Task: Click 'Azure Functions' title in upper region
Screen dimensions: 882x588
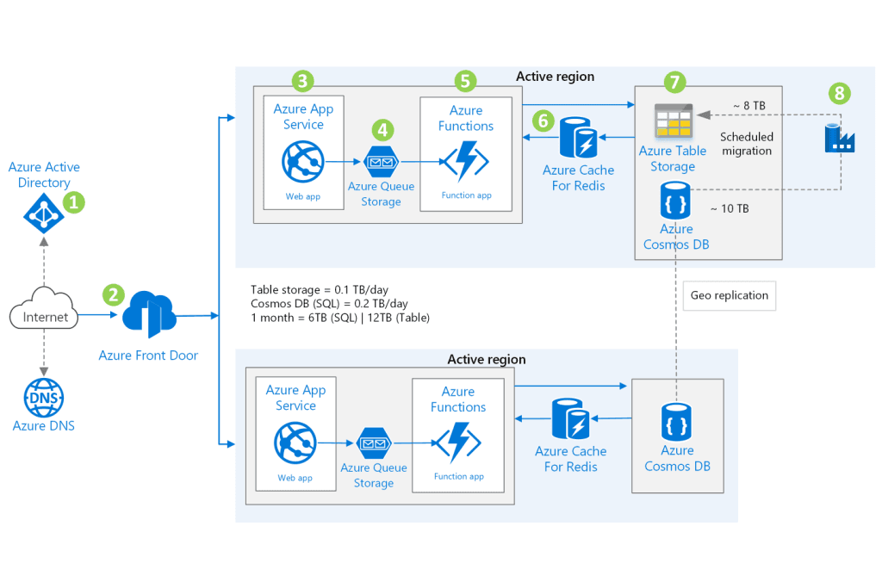Action: click(x=466, y=119)
